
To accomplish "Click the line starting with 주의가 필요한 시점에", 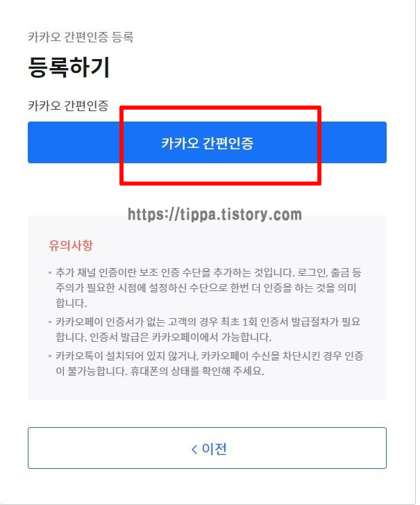I will (206, 288).
